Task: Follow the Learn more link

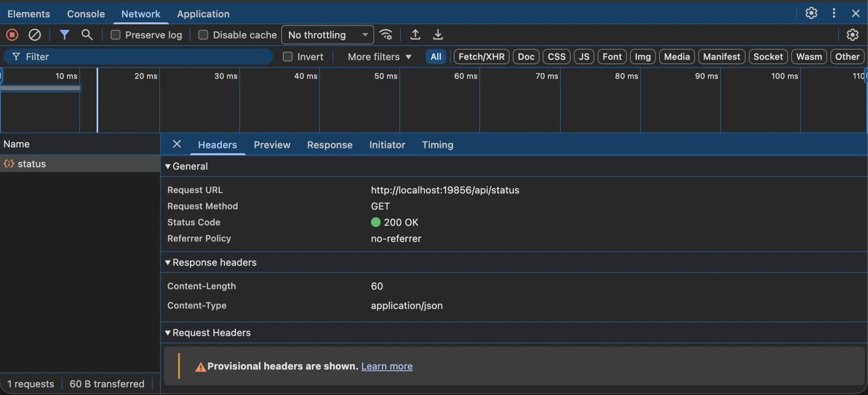Action: [x=387, y=366]
